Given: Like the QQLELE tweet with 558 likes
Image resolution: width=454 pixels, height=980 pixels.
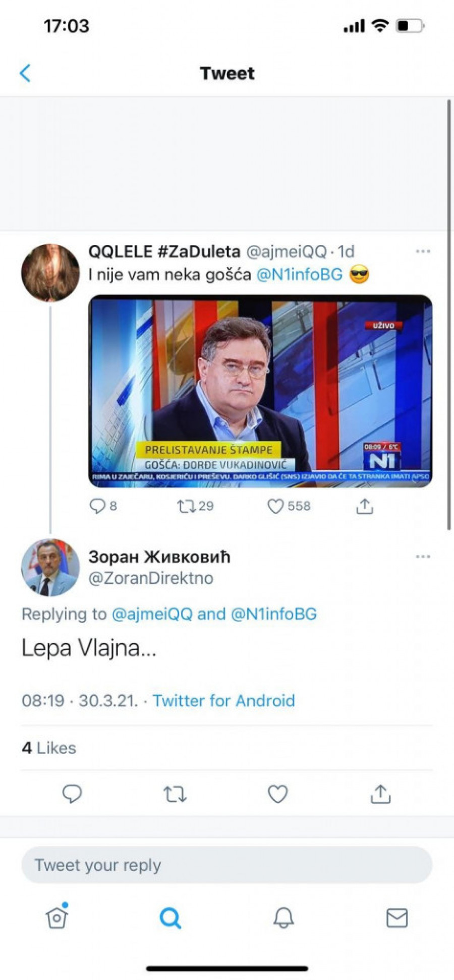Looking at the screenshot, I should (x=275, y=506).
